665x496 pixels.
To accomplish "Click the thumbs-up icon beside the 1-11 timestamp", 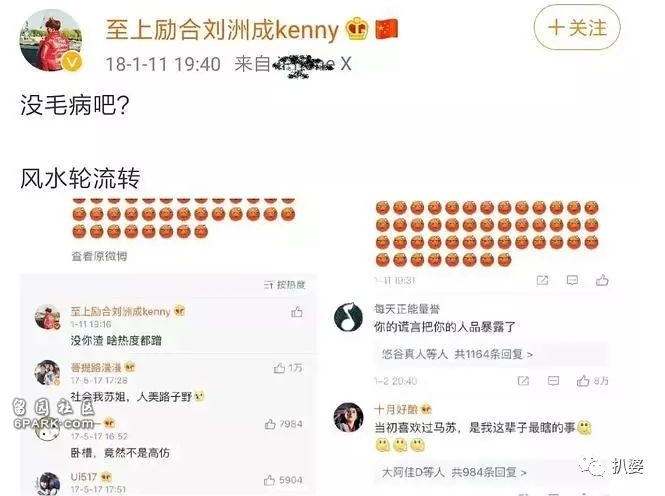I will [x=602, y=280].
